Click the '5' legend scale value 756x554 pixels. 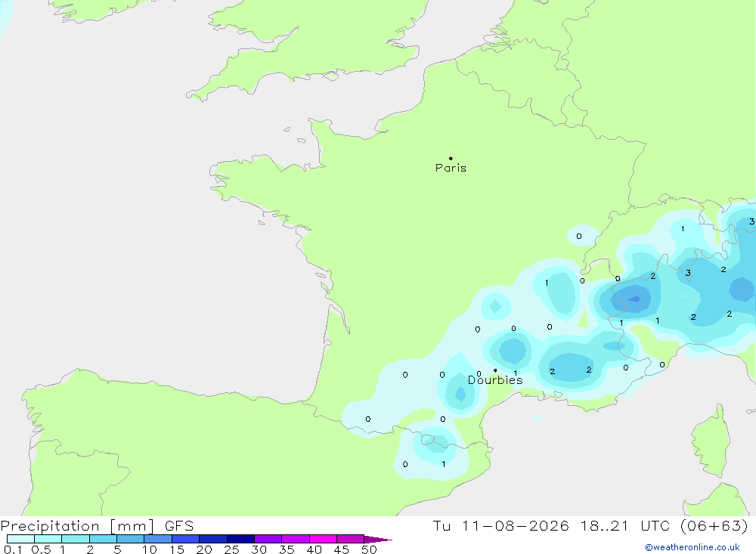(x=117, y=549)
